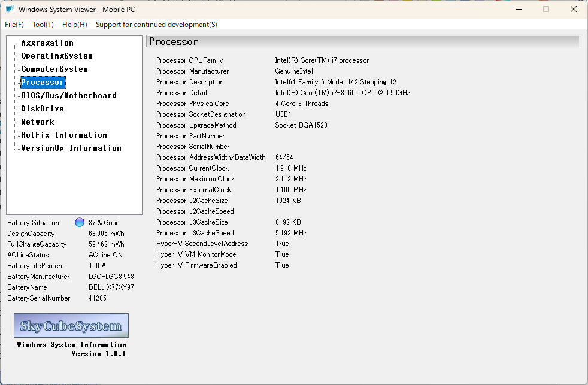The height and width of the screenshot is (385, 588).
Task: Select ComputerSystem tree item
Action: click(x=54, y=69)
